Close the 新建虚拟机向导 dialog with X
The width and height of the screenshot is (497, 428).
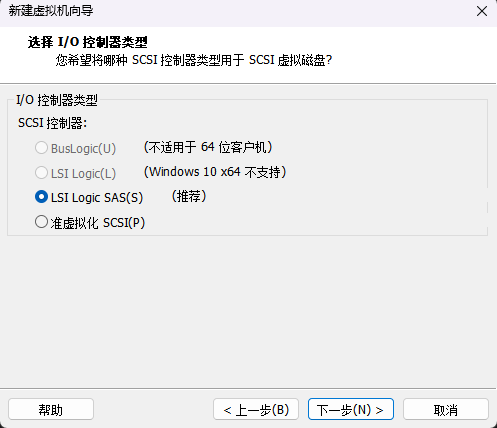(x=482, y=11)
